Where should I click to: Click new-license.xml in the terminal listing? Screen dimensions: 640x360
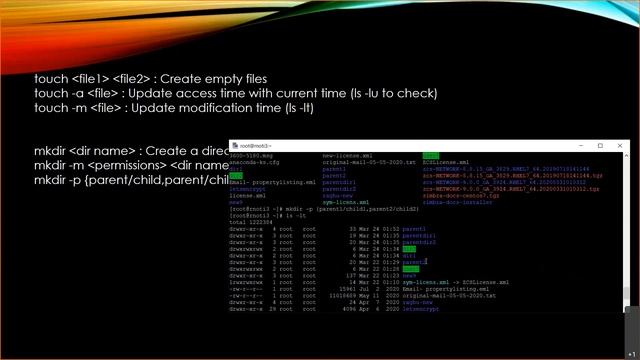(347, 156)
